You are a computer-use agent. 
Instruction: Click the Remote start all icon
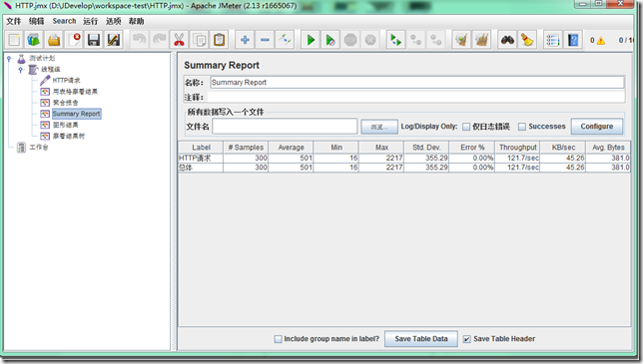tap(395, 40)
